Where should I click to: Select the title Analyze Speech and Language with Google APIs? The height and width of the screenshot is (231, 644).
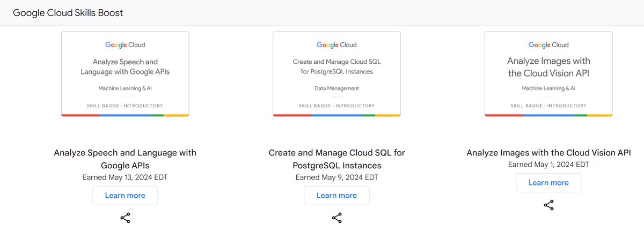[125, 159]
